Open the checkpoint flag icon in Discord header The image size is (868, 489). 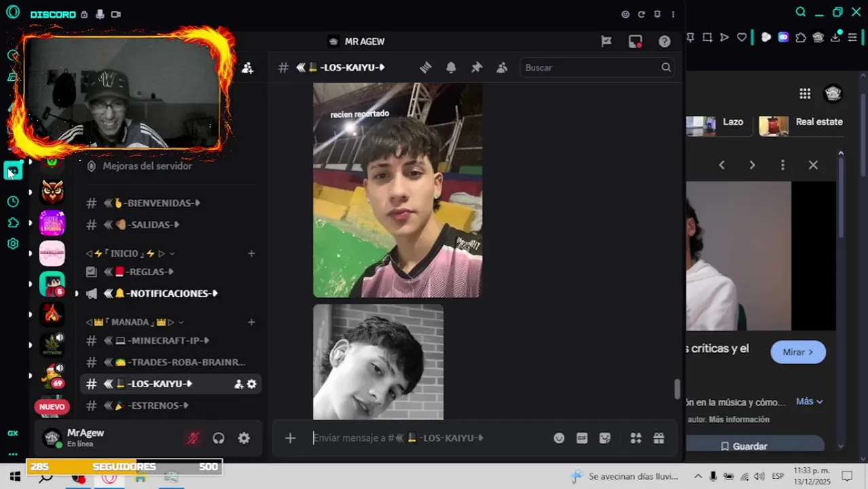[607, 41]
